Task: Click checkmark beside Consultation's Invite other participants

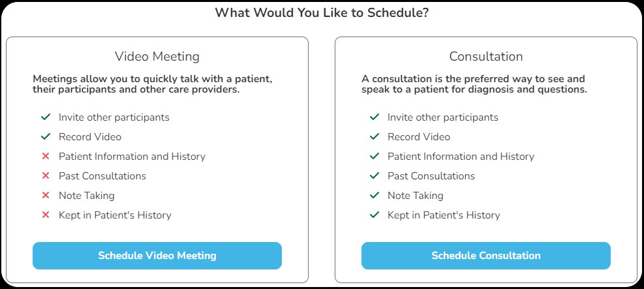Action: pos(375,117)
